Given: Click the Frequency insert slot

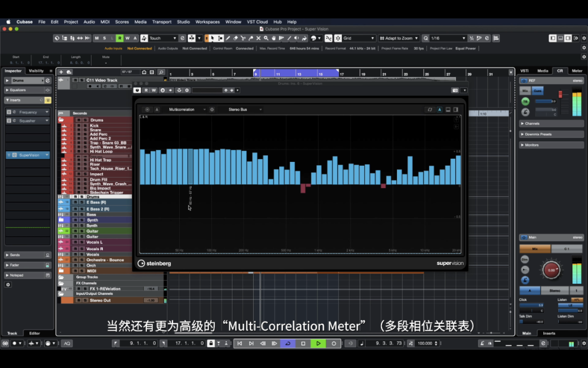Looking at the screenshot, I should pyautogui.click(x=28, y=112).
